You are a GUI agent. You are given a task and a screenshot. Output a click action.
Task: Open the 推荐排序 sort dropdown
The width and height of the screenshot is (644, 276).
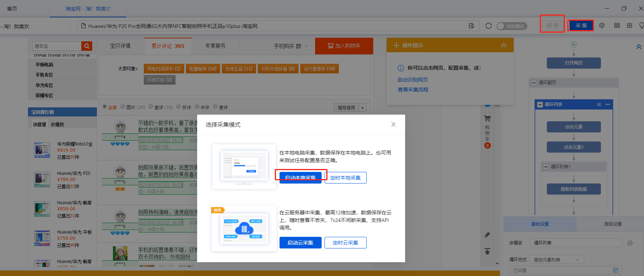click(350, 108)
